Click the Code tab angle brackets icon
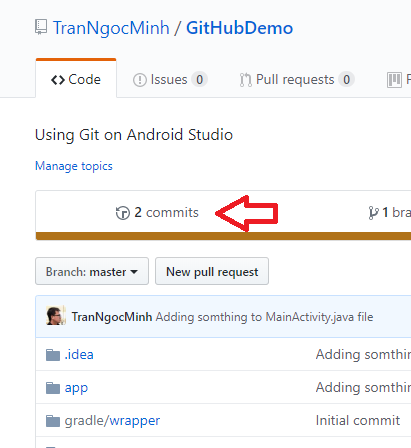The width and height of the screenshot is (411, 448). point(58,80)
